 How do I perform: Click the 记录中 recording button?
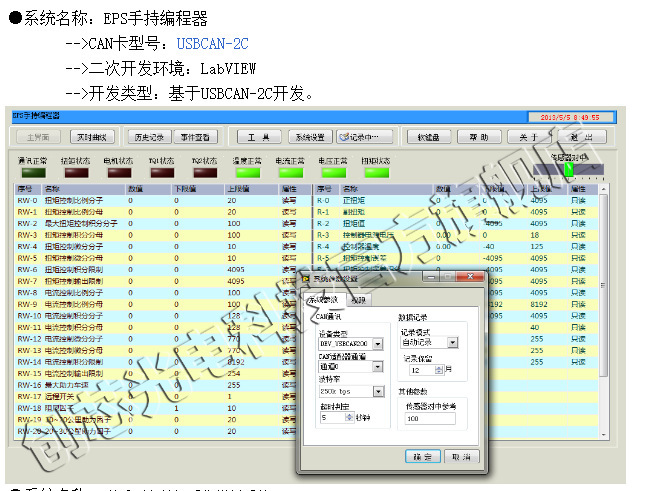pos(365,137)
